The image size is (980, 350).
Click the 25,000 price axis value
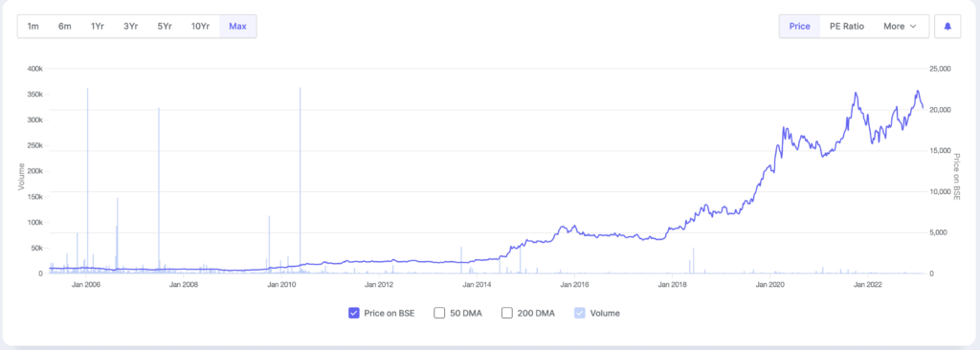point(940,69)
